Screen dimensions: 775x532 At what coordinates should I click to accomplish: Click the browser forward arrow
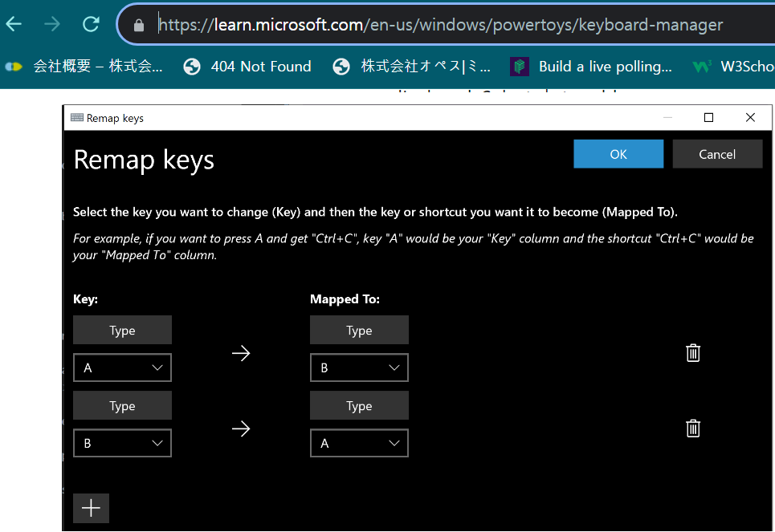pos(52,24)
